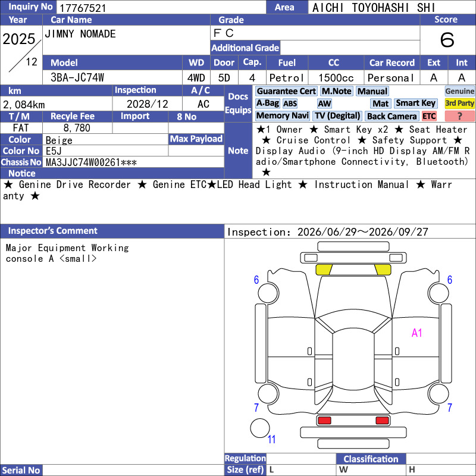476x476 pixels.
Task: Click the blue 11 beside the spare tire
Action: [x=271, y=439]
